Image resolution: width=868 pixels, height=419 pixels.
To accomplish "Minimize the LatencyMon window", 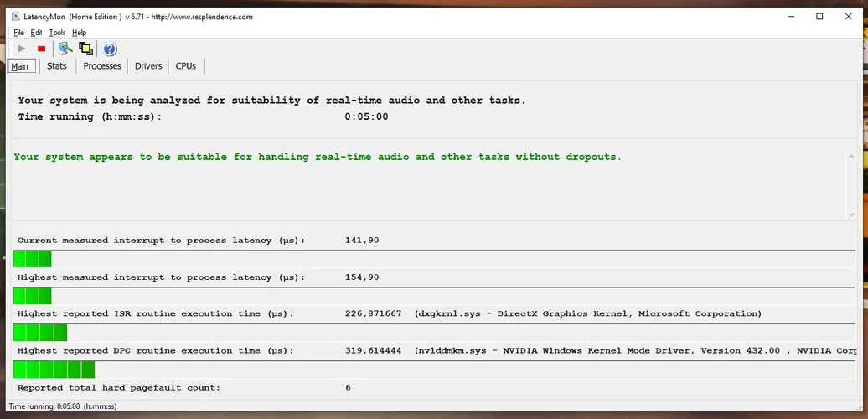I will 791,17.
